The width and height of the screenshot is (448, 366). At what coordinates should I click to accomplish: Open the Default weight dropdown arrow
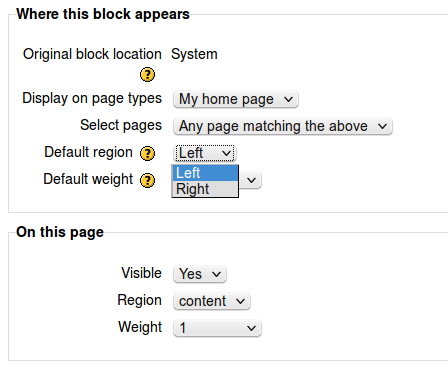[x=251, y=180]
